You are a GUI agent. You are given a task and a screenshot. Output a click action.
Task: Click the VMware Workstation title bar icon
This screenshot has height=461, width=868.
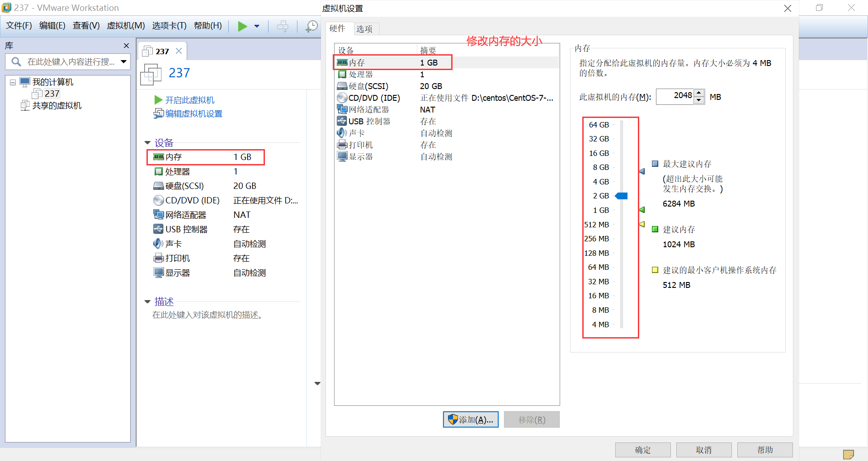tap(6, 8)
